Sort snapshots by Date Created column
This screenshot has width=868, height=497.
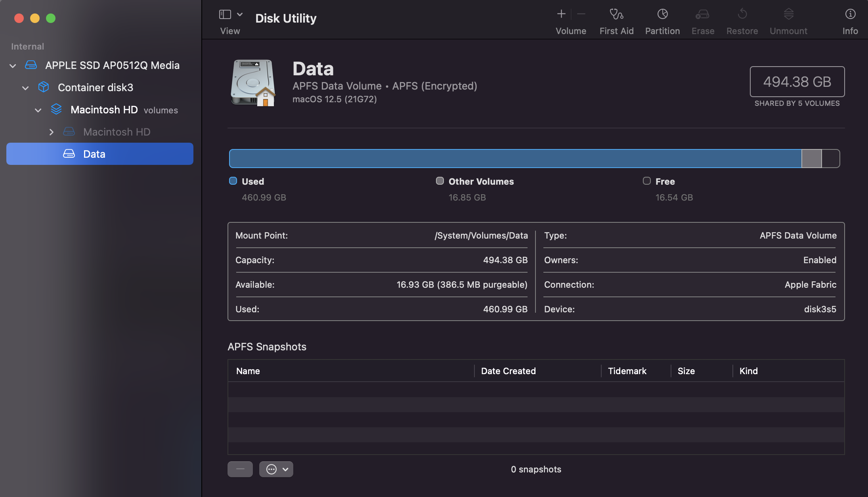(x=508, y=371)
